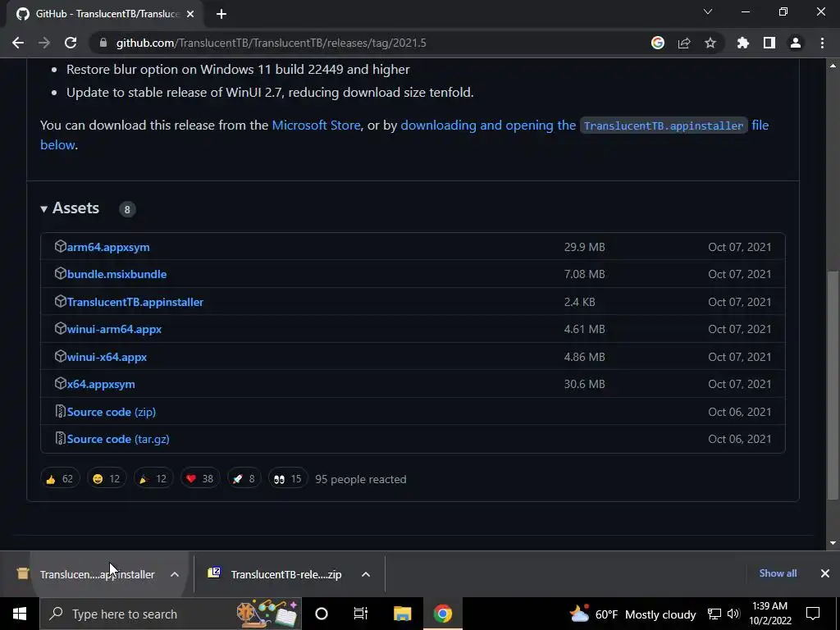Viewport: 840px width, 630px height.
Task: Toggle the laugh reaction with 12
Action: click(x=107, y=478)
